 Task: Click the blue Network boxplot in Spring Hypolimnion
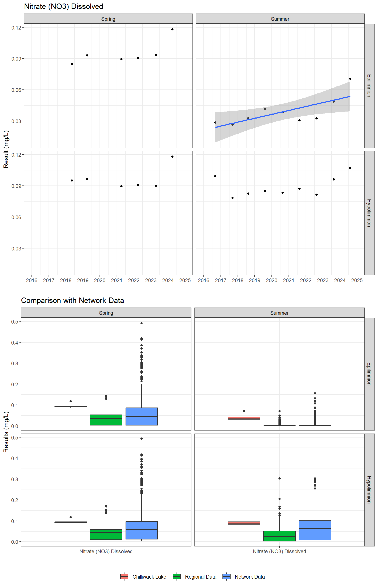(x=142, y=530)
